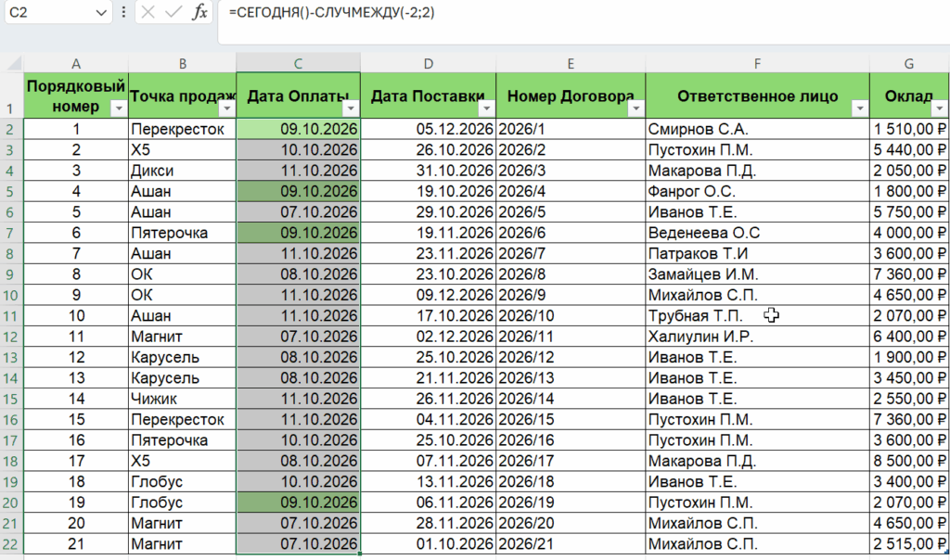Select salary cell 8 500,00 ₽
Screen dimensions: 950x560
pos(909,461)
